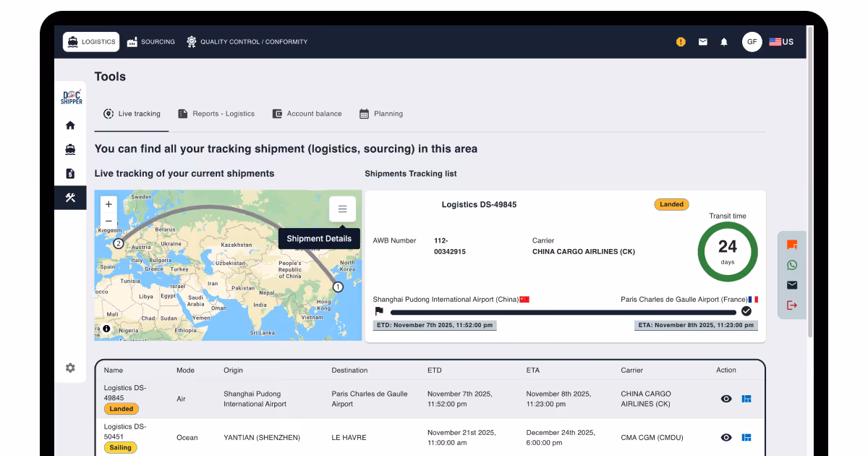Viewport: 868px width, 456px height.
Task: Open the email side widget icon
Action: tap(792, 285)
